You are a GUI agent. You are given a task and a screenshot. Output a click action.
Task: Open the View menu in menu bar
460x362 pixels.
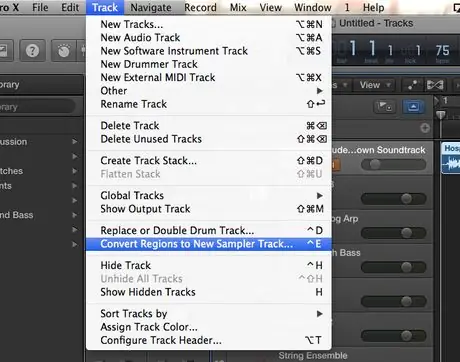point(270,7)
